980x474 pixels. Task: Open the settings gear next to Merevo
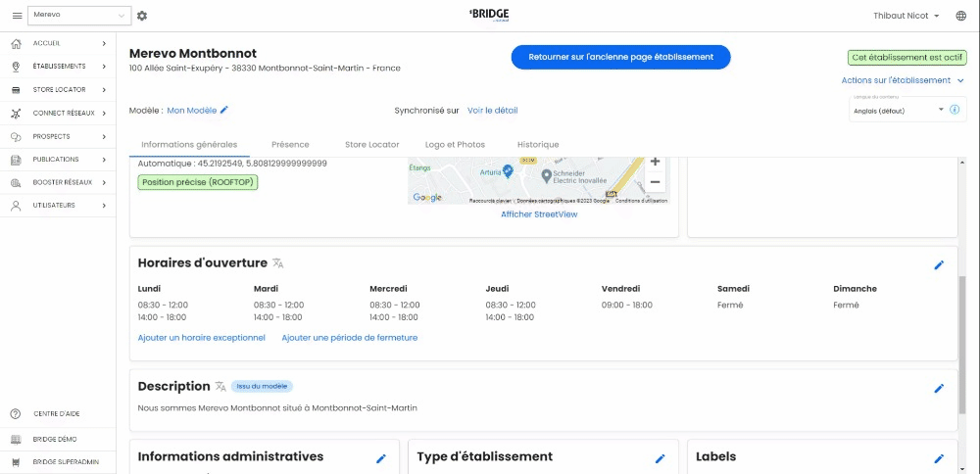(142, 16)
